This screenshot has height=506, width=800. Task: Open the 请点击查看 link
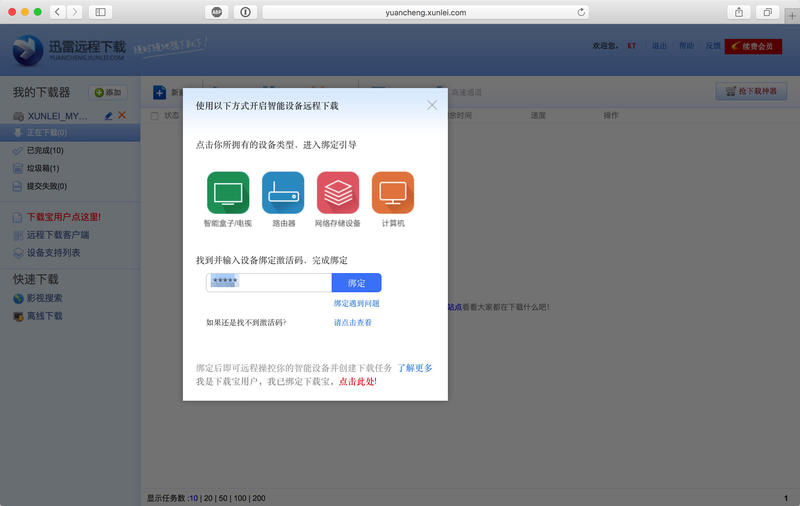coord(353,322)
